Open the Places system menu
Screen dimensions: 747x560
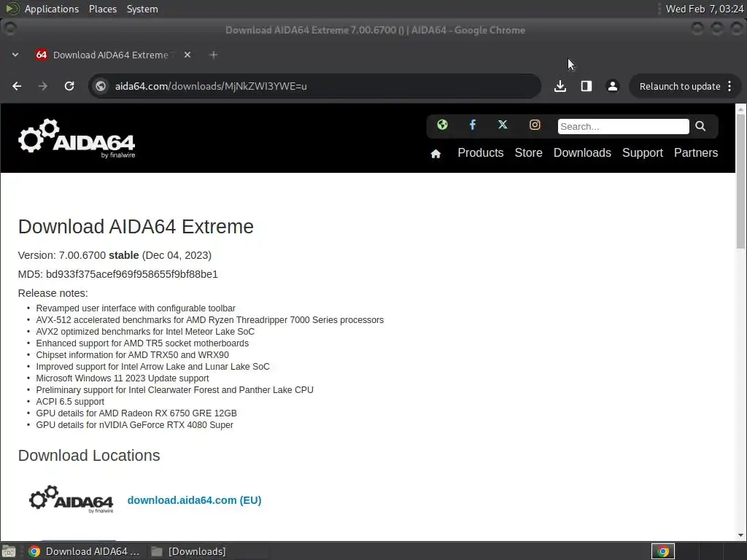pyautogui.click(x=103, y=9)
